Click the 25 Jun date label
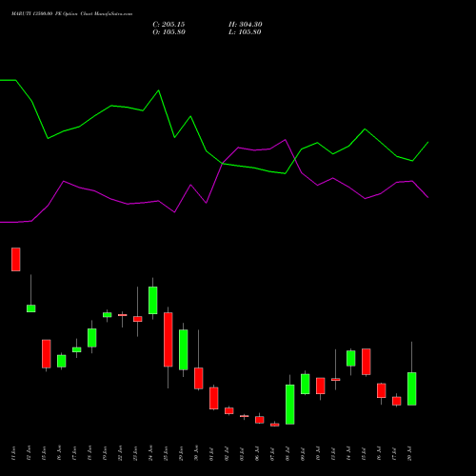 [x=166, y=453]
